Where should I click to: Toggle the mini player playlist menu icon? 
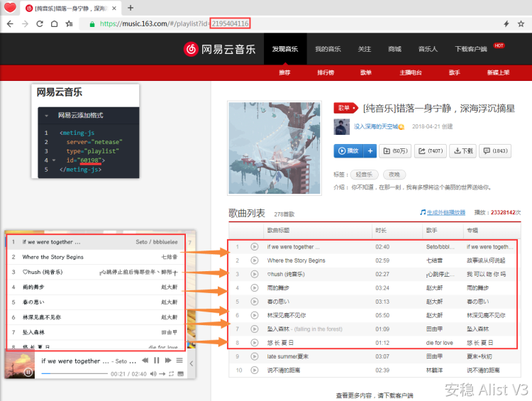[179, 361]
